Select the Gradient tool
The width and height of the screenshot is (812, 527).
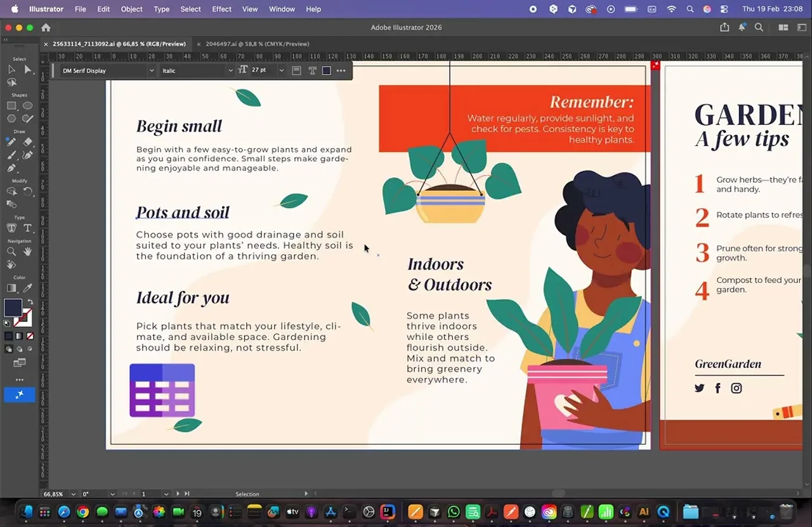(11, 289)
